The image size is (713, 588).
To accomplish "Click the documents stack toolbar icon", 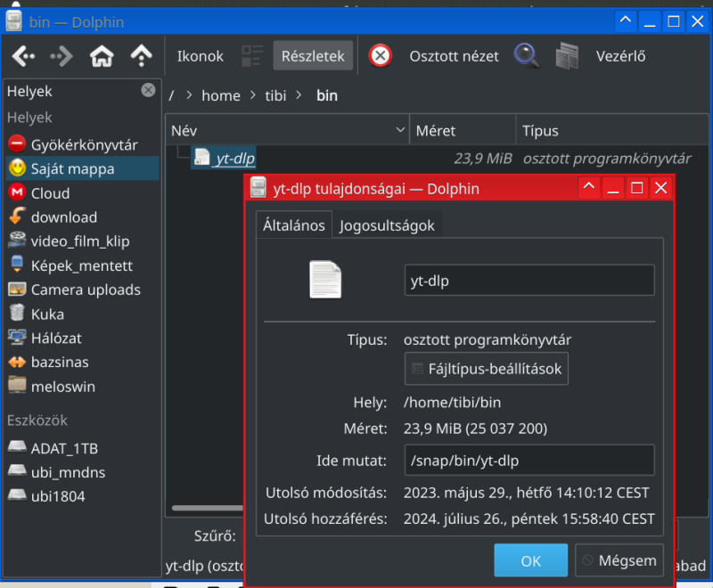I will [x=567, y=56].
